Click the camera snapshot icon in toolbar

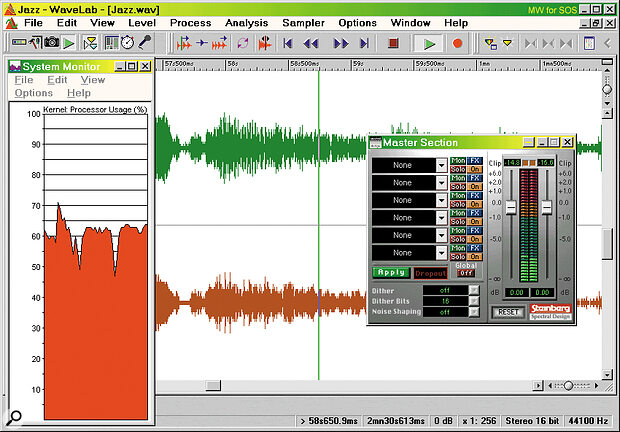[52, 42]
